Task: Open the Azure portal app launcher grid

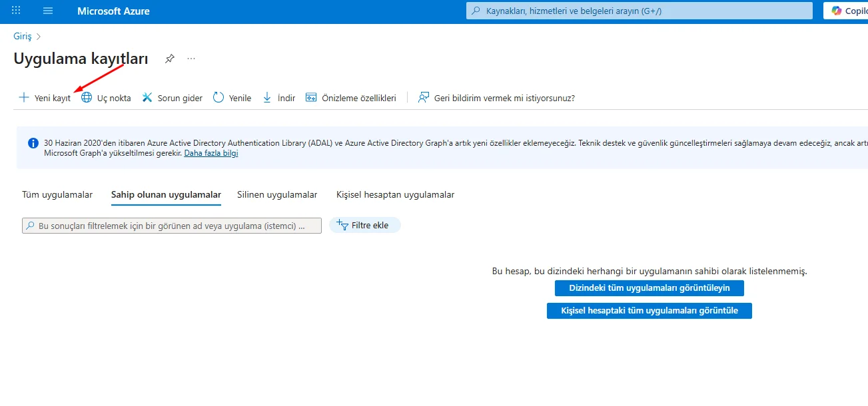Action: (x=15, y=11)
